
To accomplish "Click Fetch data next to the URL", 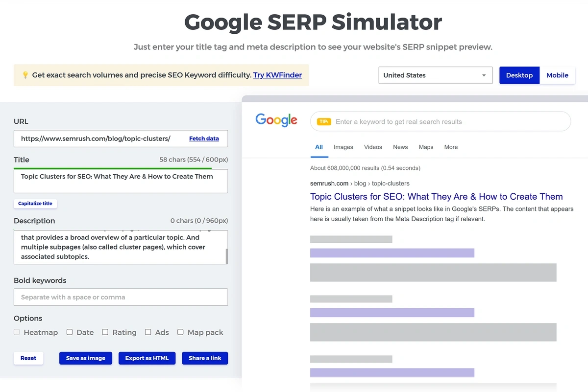I will point(204,138).
